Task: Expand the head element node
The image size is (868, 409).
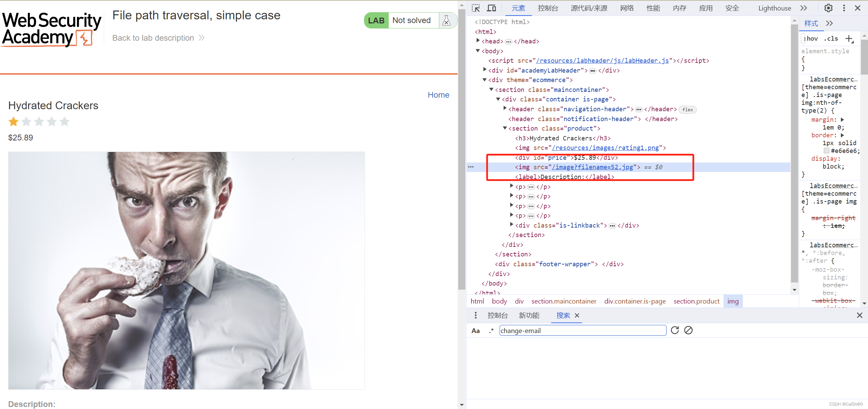Action: click(478, 41)
